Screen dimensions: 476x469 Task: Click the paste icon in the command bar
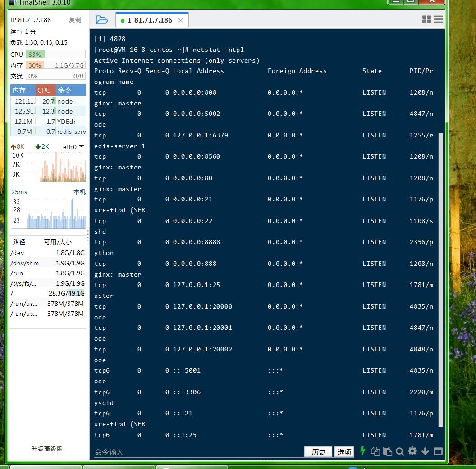coord(387,451)
